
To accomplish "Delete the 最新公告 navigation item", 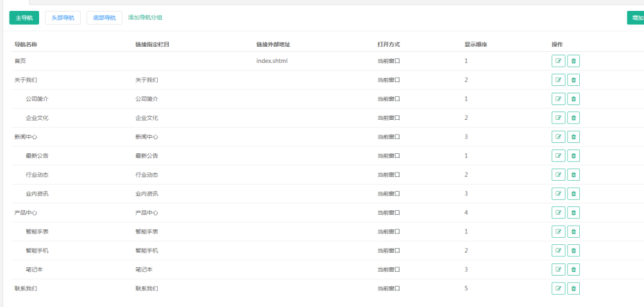I will coord(573,156).
